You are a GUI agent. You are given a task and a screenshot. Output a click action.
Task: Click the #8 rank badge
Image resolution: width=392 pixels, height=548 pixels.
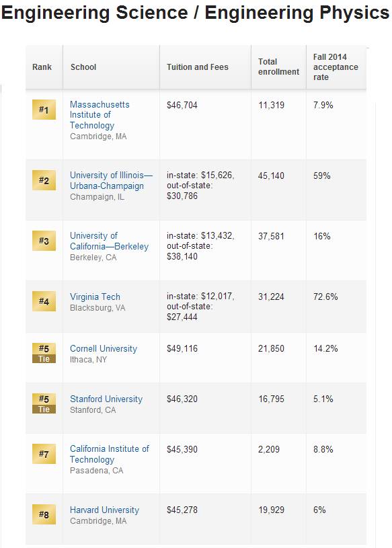click(x=44, y=514)
